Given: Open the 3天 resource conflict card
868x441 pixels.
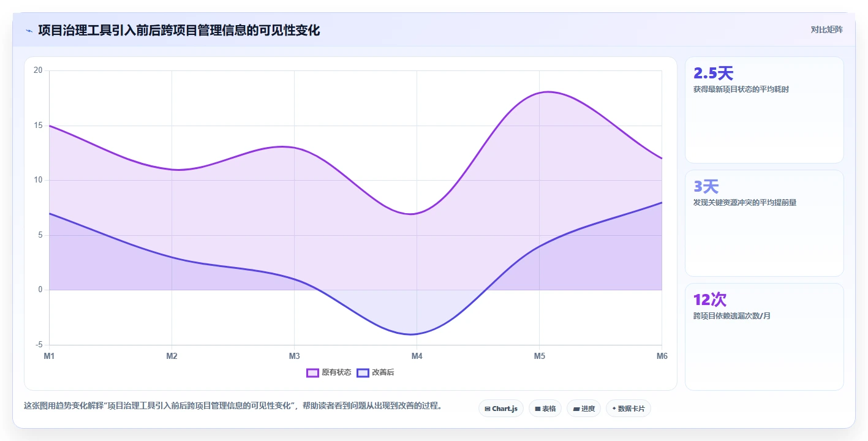Looking at the screenshot, I should tap(764, 224).
